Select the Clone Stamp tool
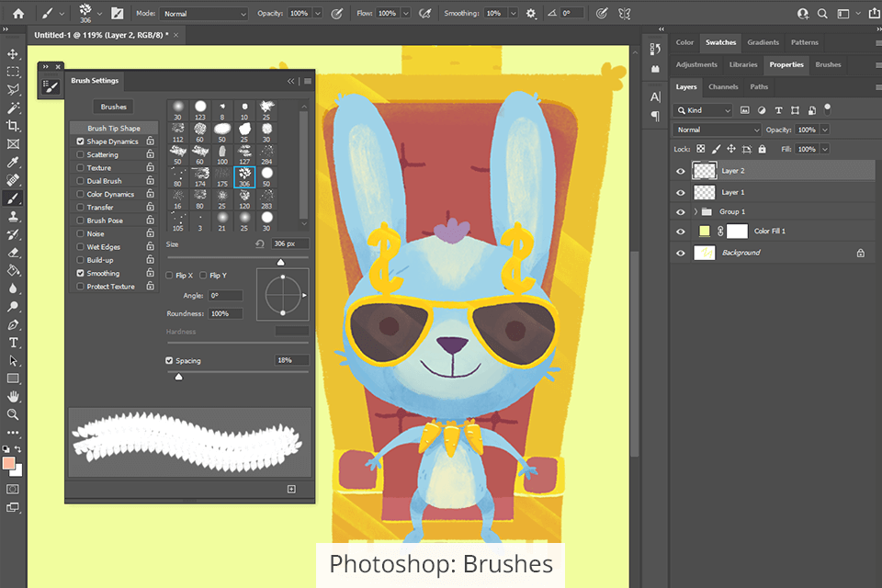Image resolution: width=882 pixels, height=588 pixels. [12, 217]
